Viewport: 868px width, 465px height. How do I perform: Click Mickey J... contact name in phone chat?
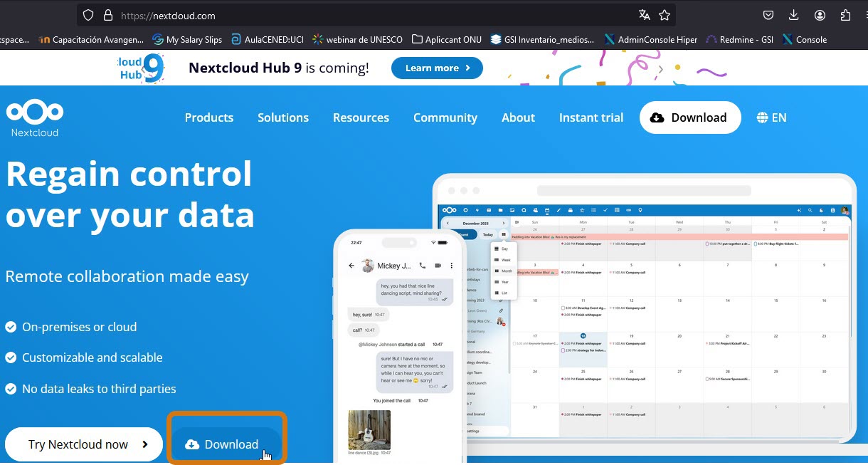[x=393, y=266]
